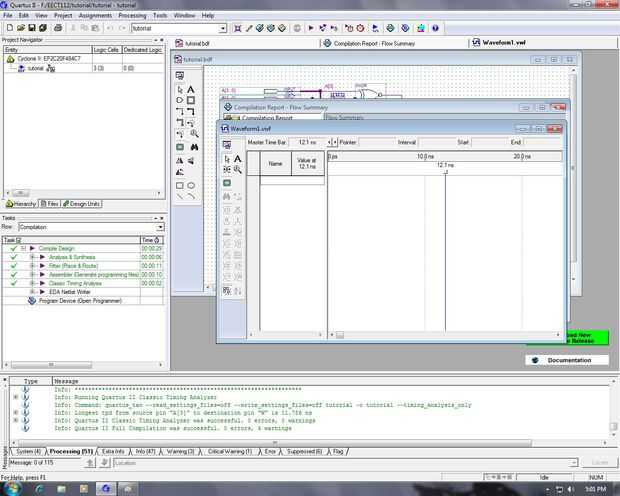
Task: Switch to tutorial.bdf document tab
Action: [x=193, y=44]
